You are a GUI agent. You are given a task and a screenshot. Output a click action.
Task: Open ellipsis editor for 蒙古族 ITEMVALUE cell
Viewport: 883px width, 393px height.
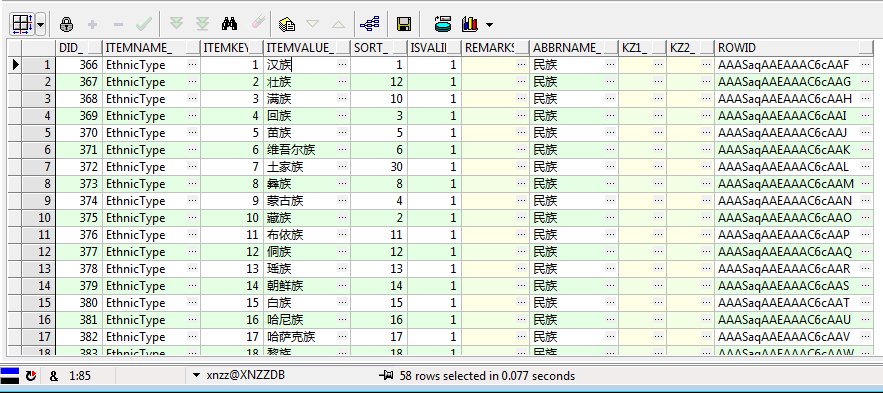pyautogui.click(x=342, y=200)
